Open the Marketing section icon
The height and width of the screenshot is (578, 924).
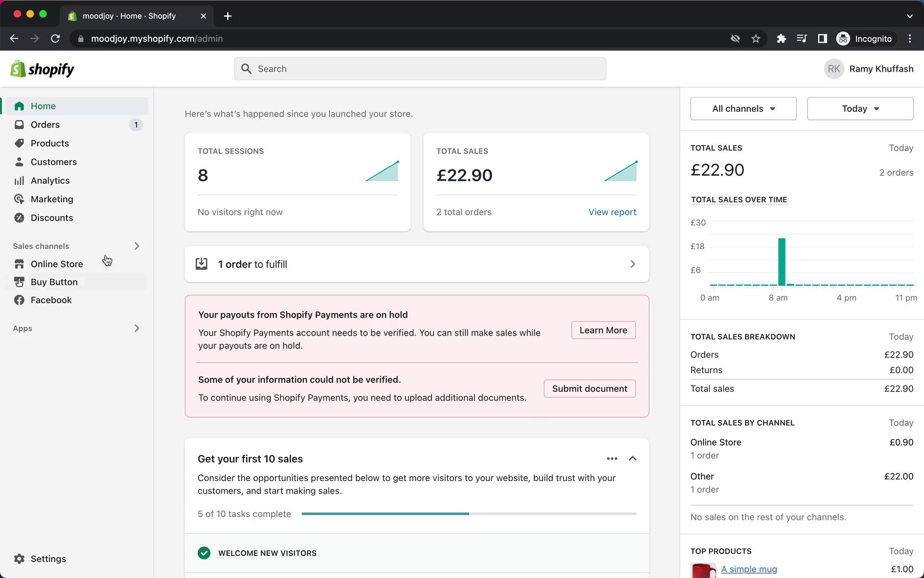click(x=19, y=198)
